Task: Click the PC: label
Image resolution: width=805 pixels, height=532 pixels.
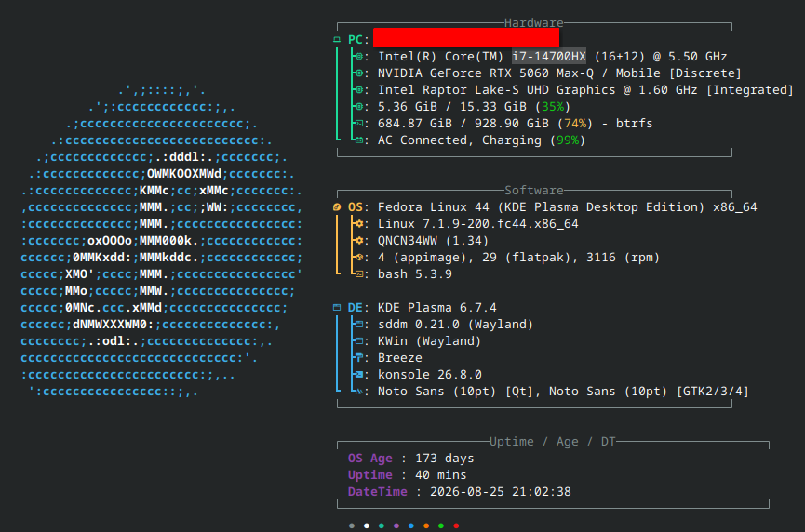Action: tap(359, 39)
